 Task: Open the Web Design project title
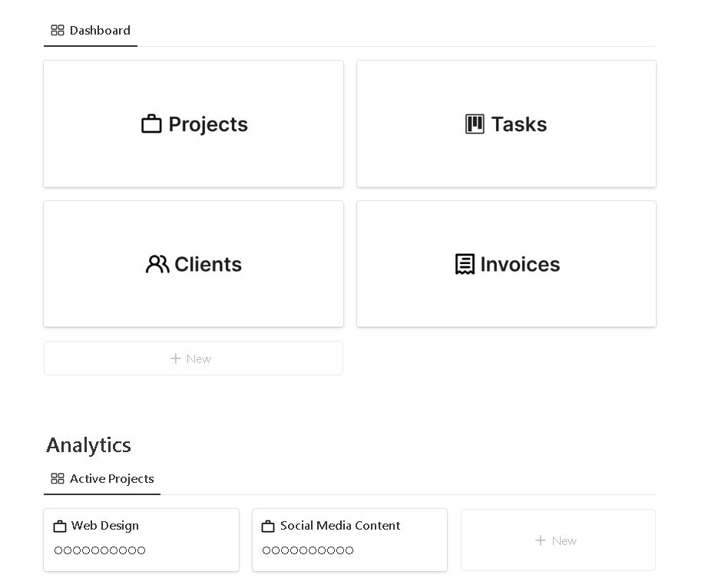pyautogui.click(x=105, y=526)
